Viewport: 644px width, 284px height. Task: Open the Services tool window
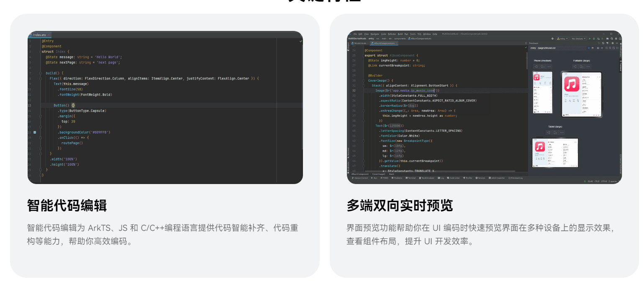(x=480, y=178)
